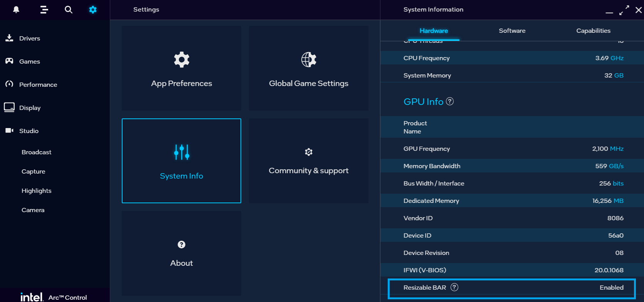The image size is (644, 302).
Task: Open the About tile
Action: [x=182, y=253]
